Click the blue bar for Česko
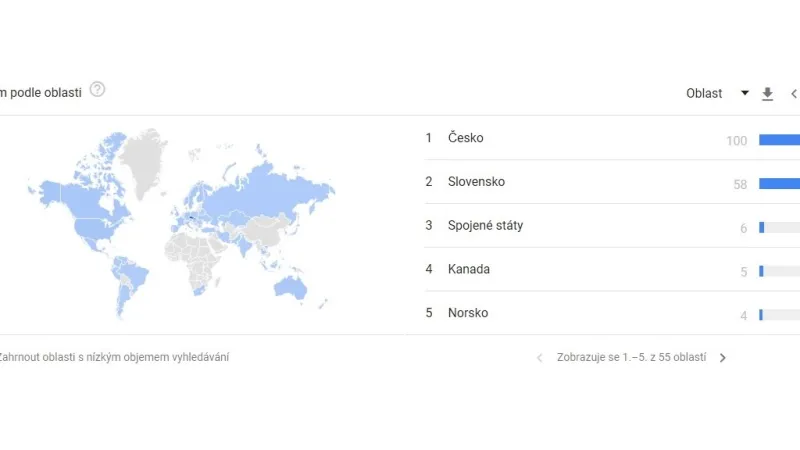 pyautogui.click(x=779, y=140)
